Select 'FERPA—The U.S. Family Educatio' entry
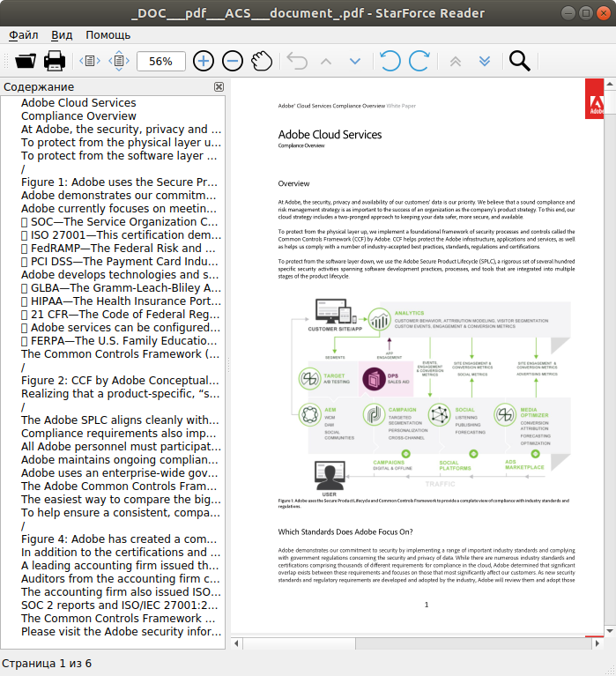 [119, 341]
